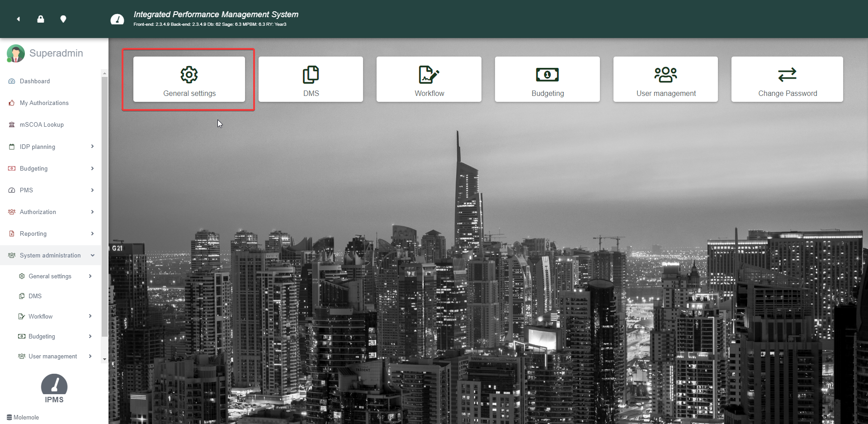Expand the Authorization menu chevron
The height and width of the screenshot is (424, 868).
92,212
